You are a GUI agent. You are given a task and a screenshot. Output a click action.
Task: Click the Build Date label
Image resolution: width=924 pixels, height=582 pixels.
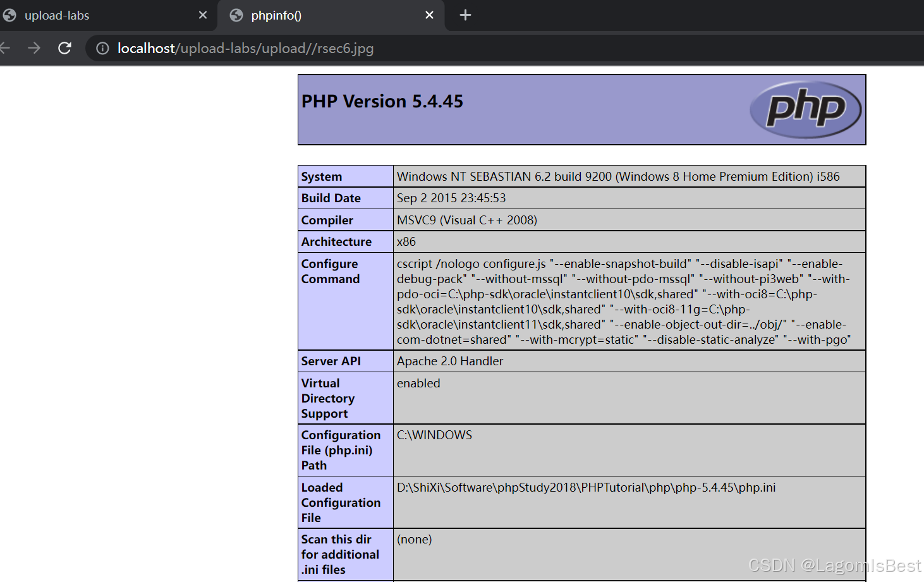tap(331, 198)
